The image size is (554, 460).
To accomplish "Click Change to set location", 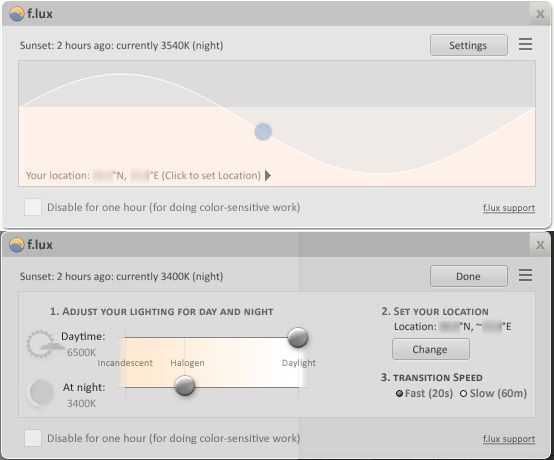I will [x=431, y=349].
